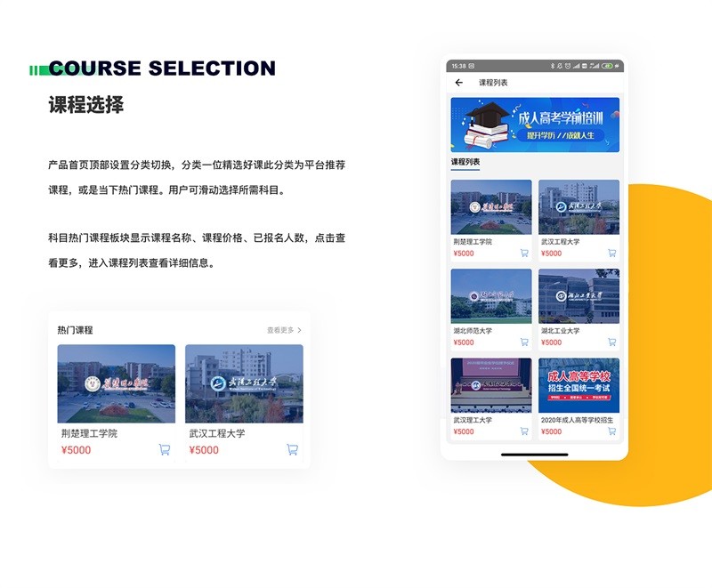The height and width of the screenshot is (588, 712).
Task: Tap the 成人高等学校 red poster thumbnail
Action: (x=578, y=385)
